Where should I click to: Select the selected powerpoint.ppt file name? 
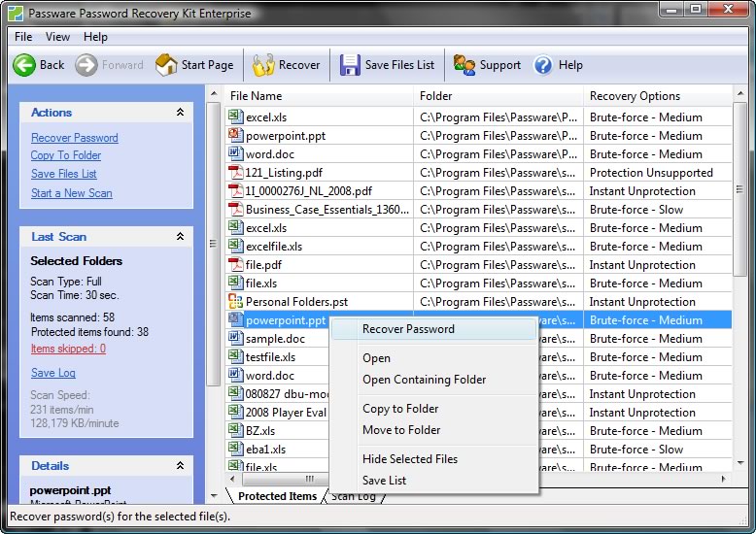286,320
